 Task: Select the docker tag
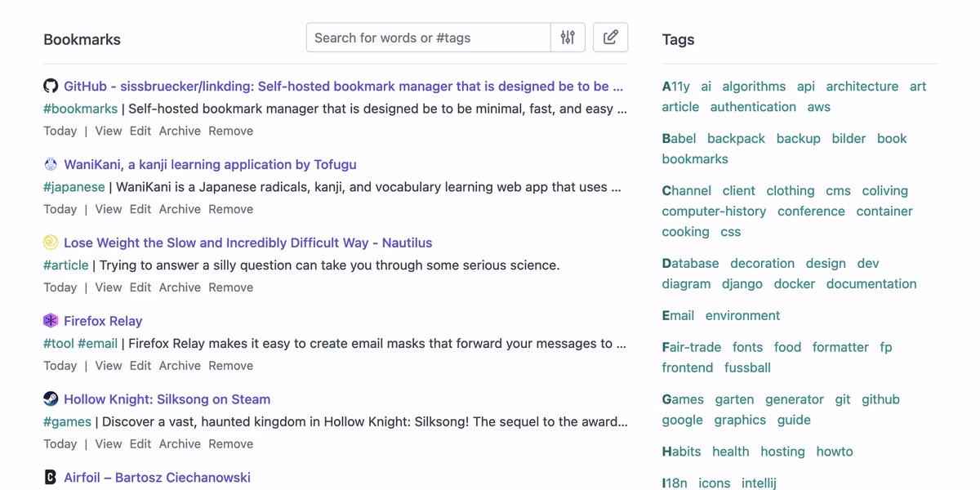[x=794, y=284]
